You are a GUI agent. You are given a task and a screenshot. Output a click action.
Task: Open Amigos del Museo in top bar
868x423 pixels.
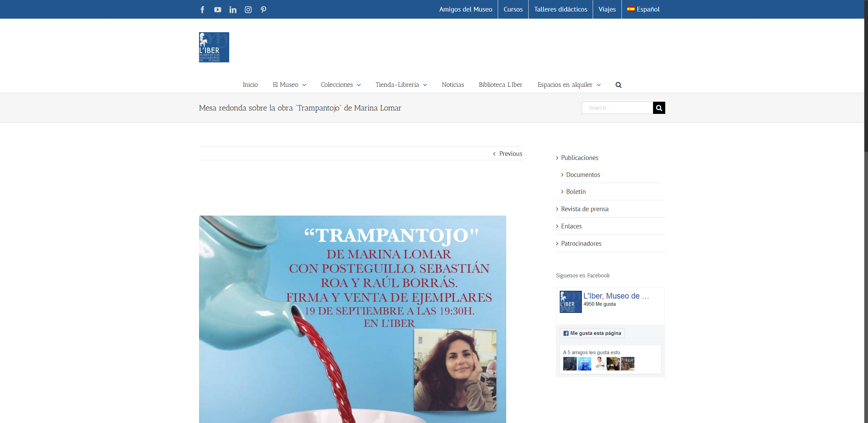tap(466, 9)
